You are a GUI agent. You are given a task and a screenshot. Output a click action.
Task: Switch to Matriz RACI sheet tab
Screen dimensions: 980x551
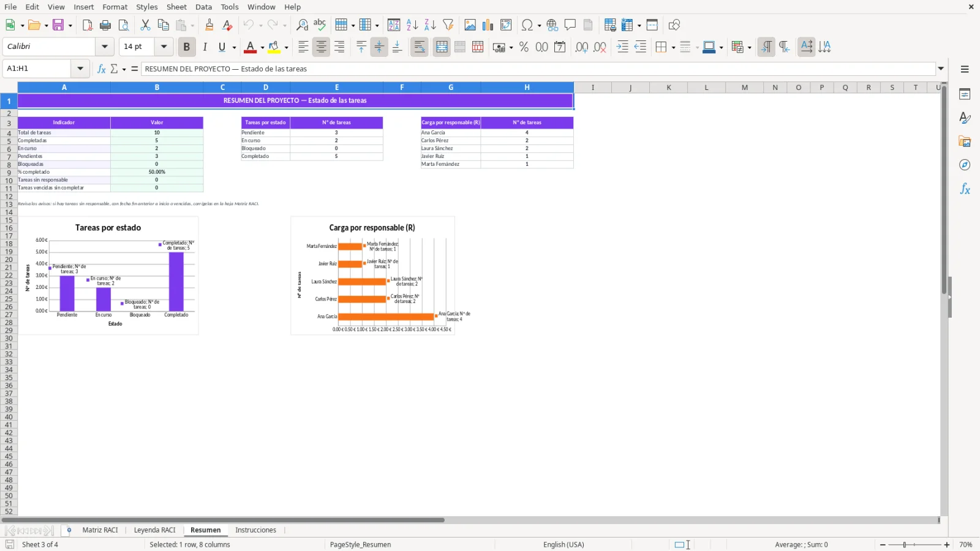click(100, 530)
